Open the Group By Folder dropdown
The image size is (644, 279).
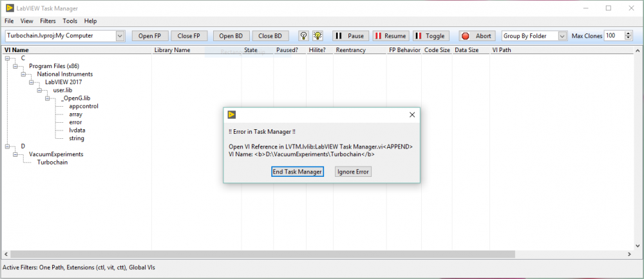point(562,36)
